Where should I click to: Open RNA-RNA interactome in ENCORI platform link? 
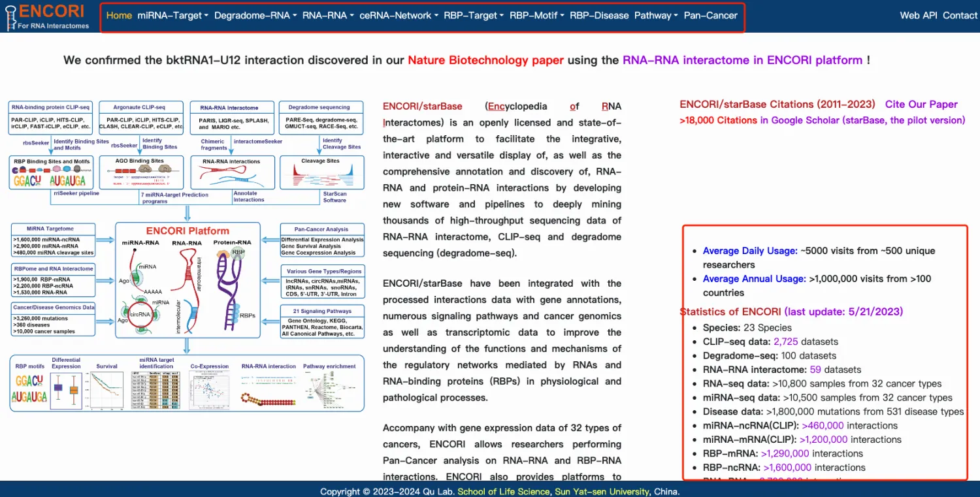(742, 60)
